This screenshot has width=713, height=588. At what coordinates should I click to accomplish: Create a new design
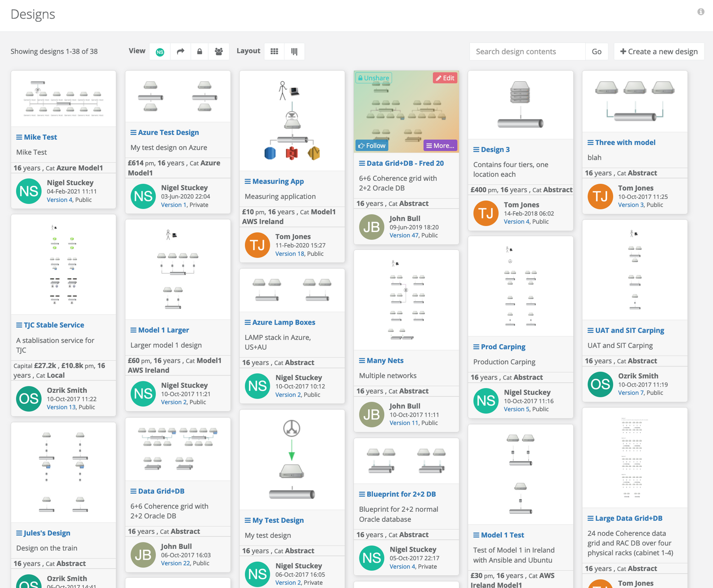(x=659, y=52)
